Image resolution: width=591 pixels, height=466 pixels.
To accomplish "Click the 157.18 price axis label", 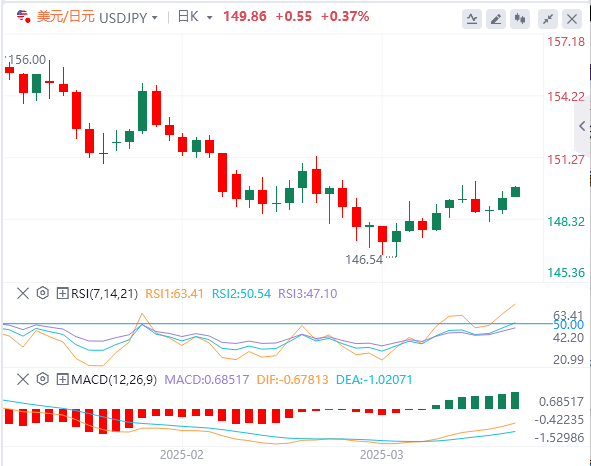I will (566, 41).
